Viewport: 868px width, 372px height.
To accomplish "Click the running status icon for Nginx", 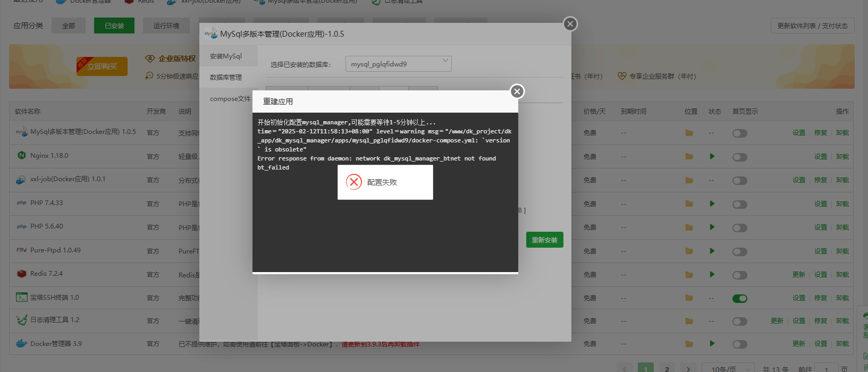I will click(x=712, y=156).
